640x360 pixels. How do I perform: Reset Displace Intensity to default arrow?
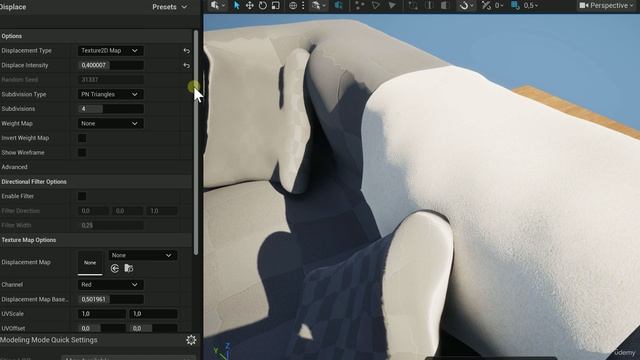[x=187, y=65]
